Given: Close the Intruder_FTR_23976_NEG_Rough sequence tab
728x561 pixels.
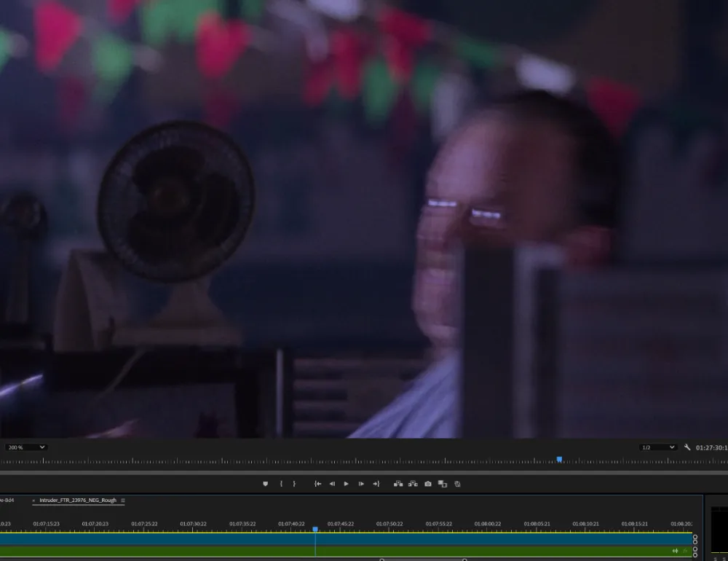Looking at the screenshot, I should pyautogui.click(x=33, y=501).
